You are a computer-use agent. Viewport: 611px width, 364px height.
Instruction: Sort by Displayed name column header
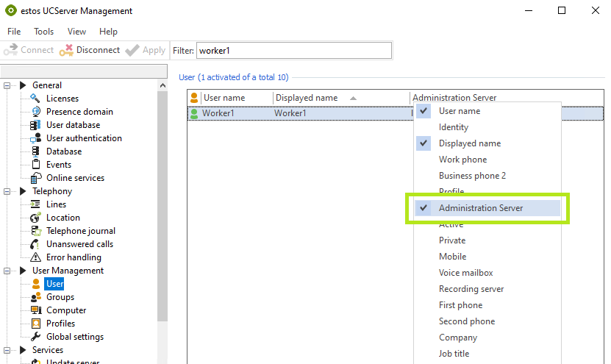pos(306,98)
